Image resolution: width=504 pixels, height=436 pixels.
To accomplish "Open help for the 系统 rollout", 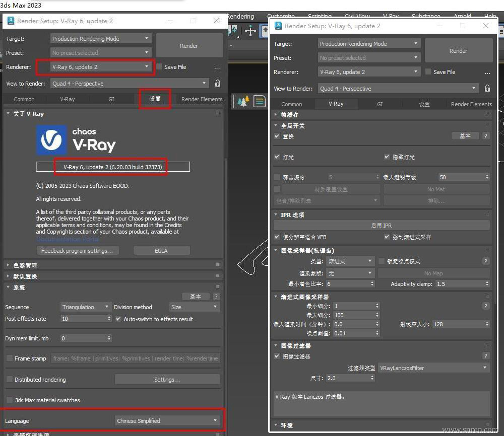I will (216, 297).
